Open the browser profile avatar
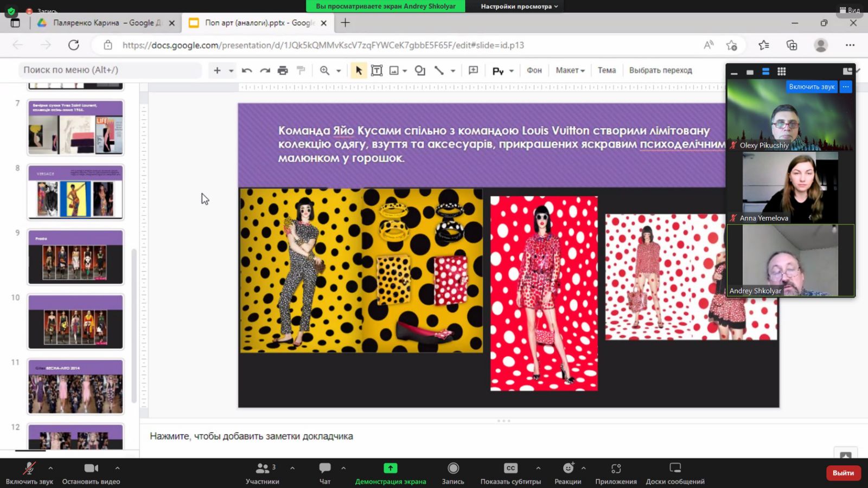This screenshot has width=868, height=488. click(x=821, y=45)
